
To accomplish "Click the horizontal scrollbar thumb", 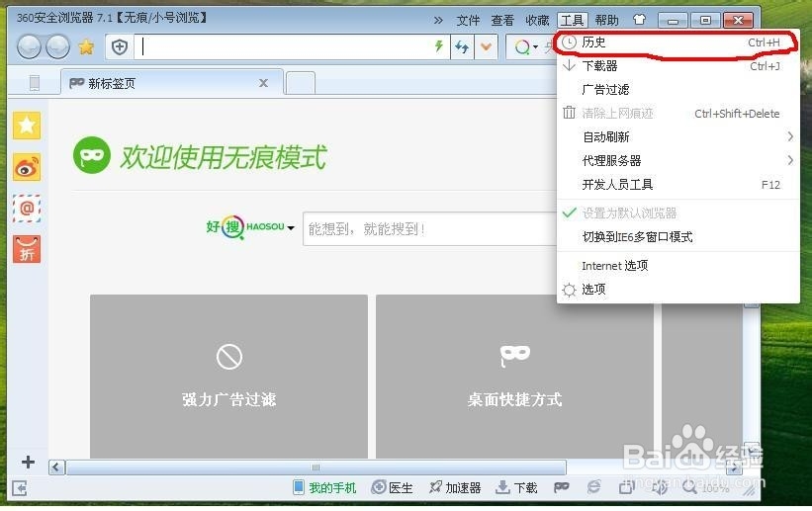I will (x=316, y=468).
